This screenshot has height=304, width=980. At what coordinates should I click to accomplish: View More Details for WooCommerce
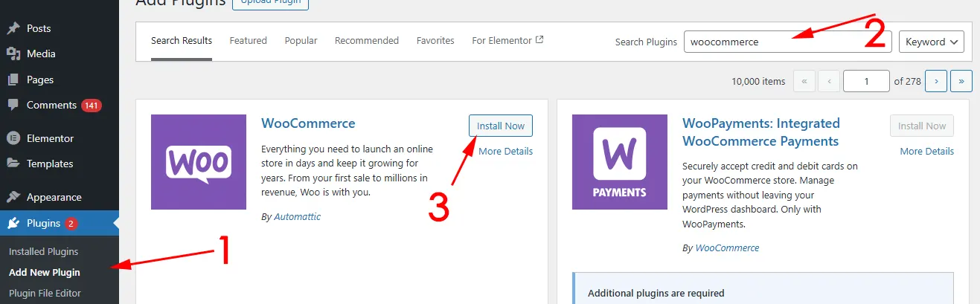(506, 151)
